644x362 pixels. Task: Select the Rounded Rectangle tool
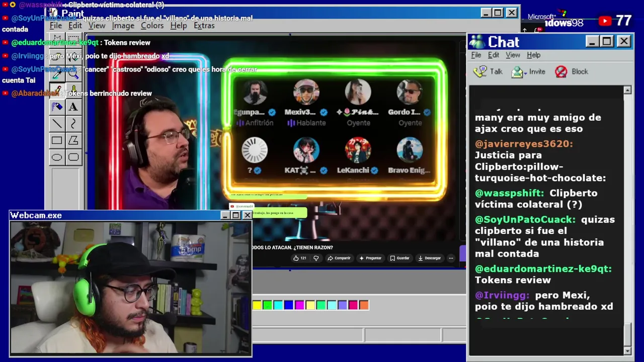point(73,157)
